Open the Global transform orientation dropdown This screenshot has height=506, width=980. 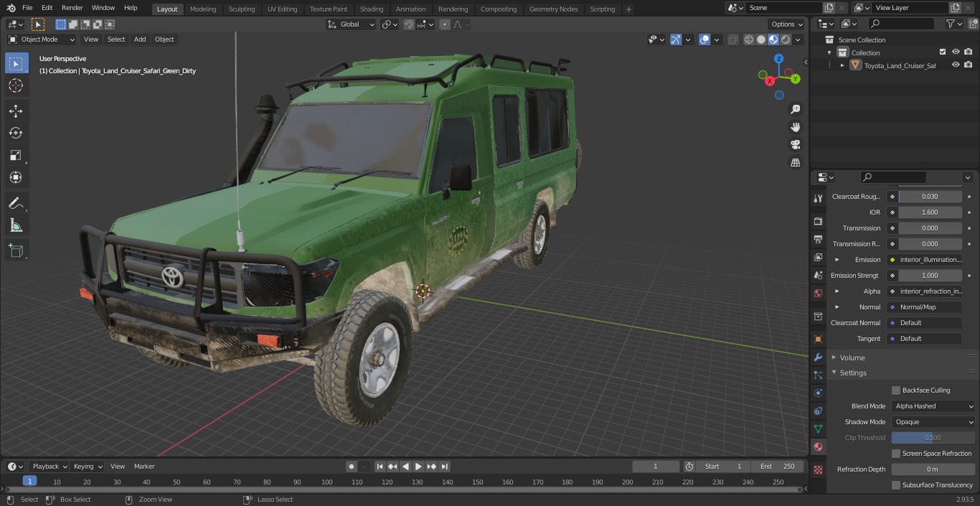pyautogui.click(x=351, y=24)
